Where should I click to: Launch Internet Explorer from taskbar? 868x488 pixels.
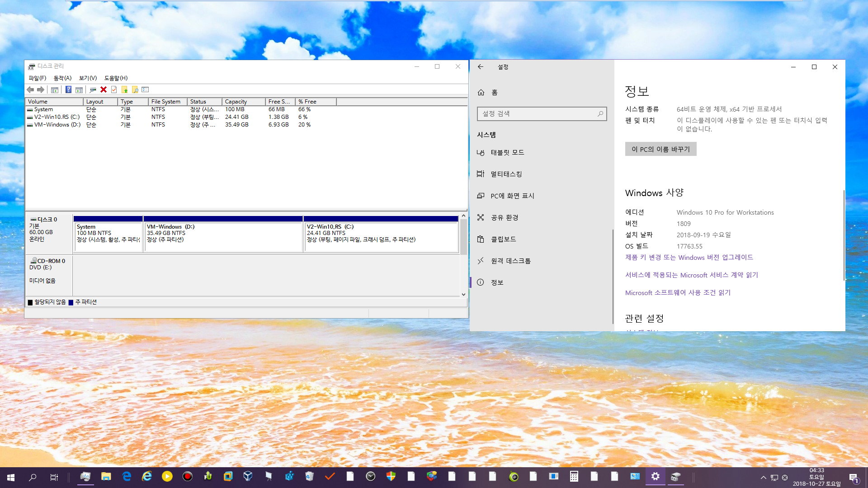click(147, 476)
